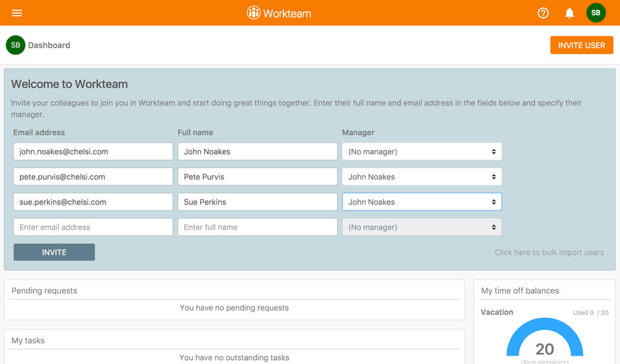Open the SB user avatar menu
This screenshot has height=364, width=620.
coord(595,13)
